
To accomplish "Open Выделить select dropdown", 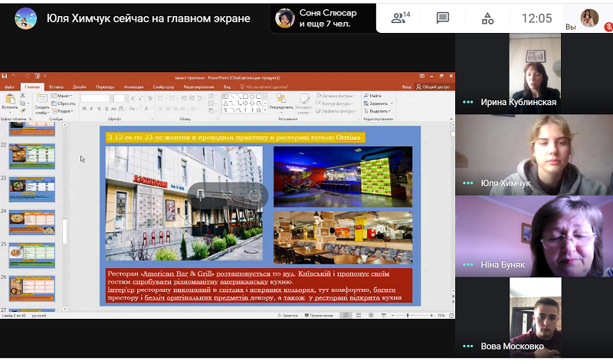I will tap(377, 111).
